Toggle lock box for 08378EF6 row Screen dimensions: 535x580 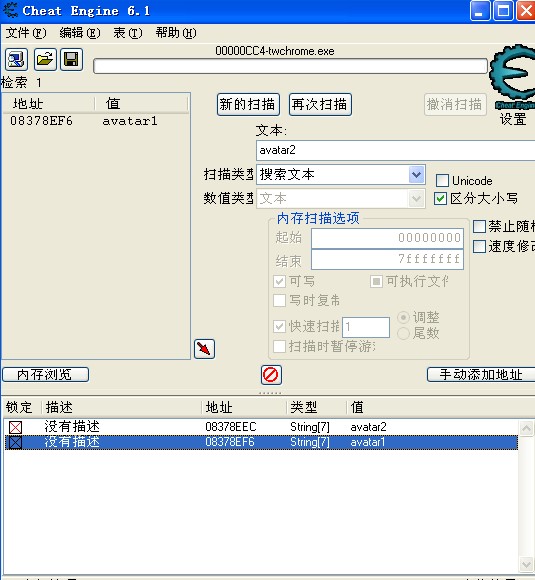tap(16, 442)
